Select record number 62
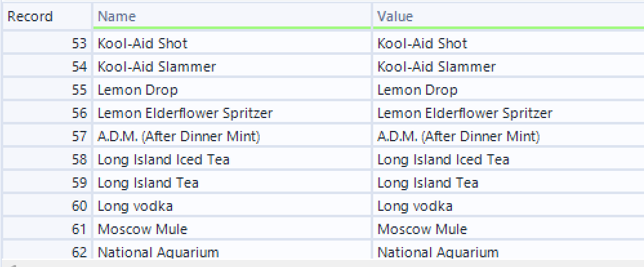644x267 pixels. 79,252
